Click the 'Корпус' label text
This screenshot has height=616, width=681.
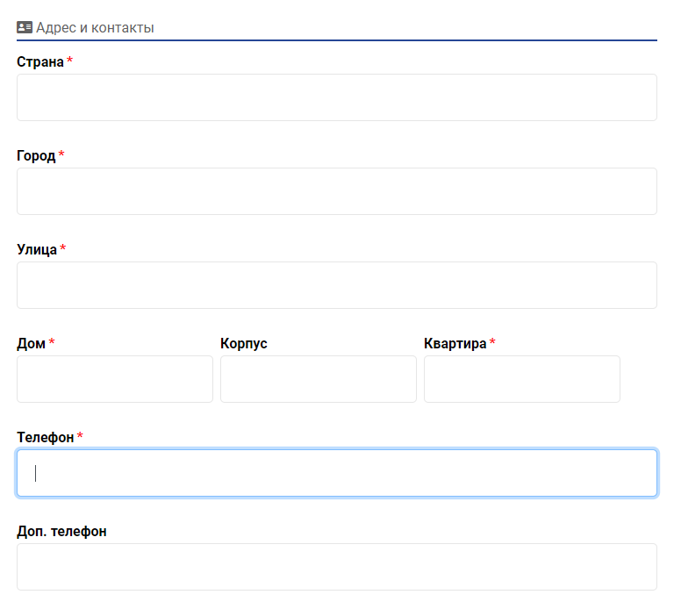(244, 344)
